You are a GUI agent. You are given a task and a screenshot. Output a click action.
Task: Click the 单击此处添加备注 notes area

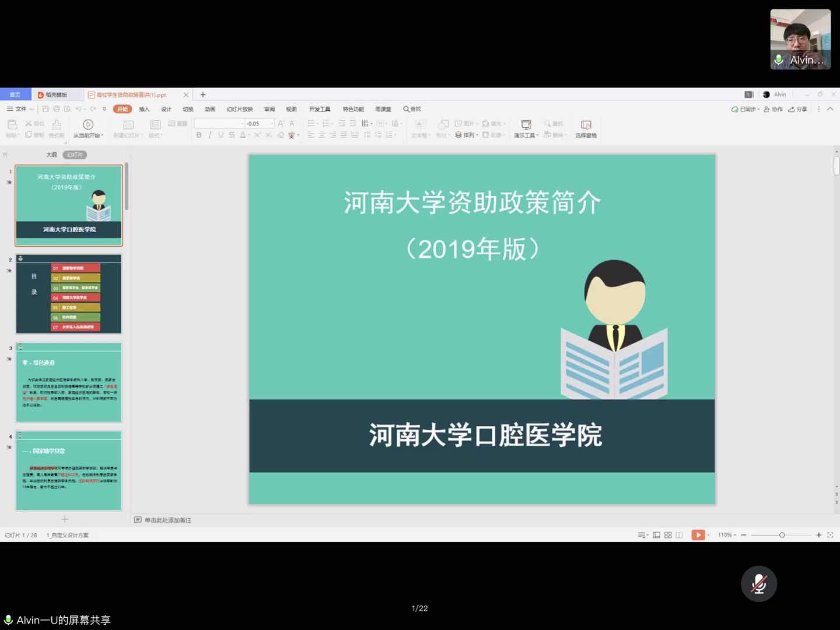pyautogui.click(x=168, y=520)
